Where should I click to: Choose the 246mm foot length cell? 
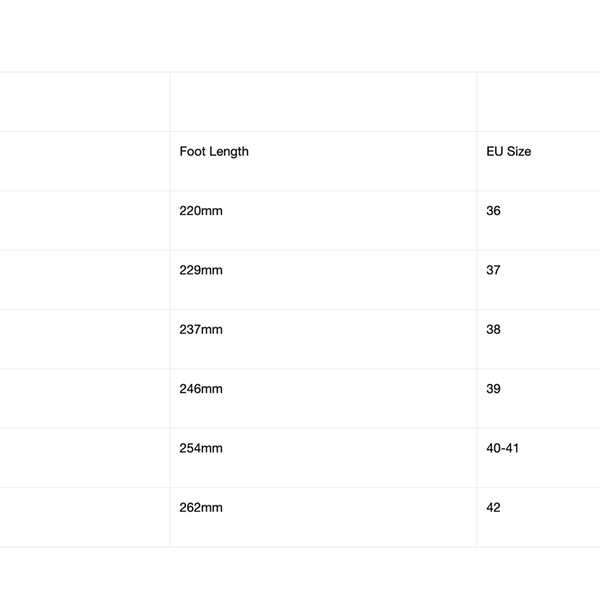click(201, 389)
